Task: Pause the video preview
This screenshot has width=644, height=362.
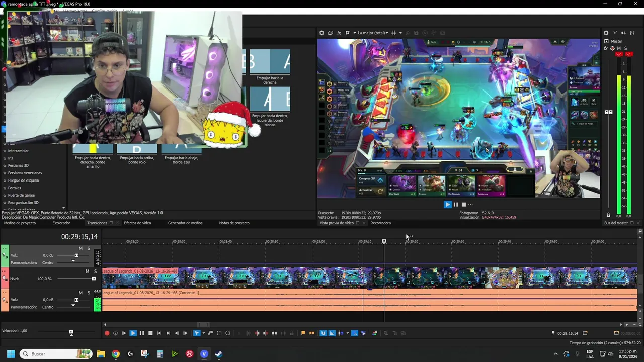Action: pos(456,204)
